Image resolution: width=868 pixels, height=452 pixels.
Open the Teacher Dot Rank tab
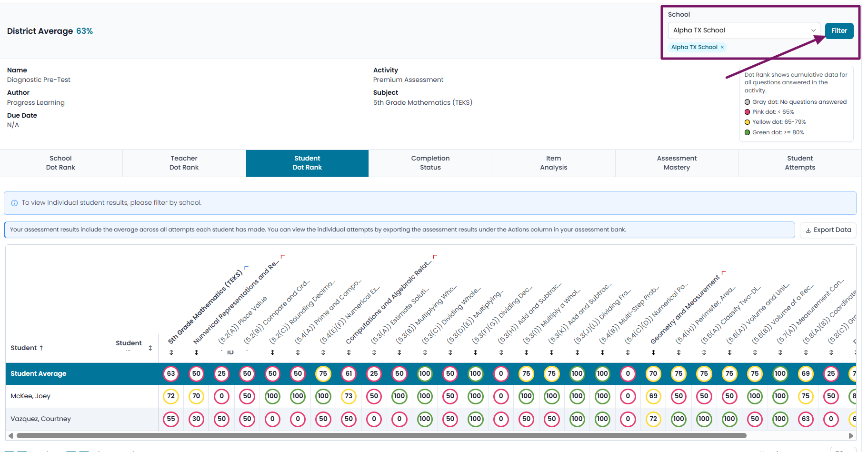point(184,163)
